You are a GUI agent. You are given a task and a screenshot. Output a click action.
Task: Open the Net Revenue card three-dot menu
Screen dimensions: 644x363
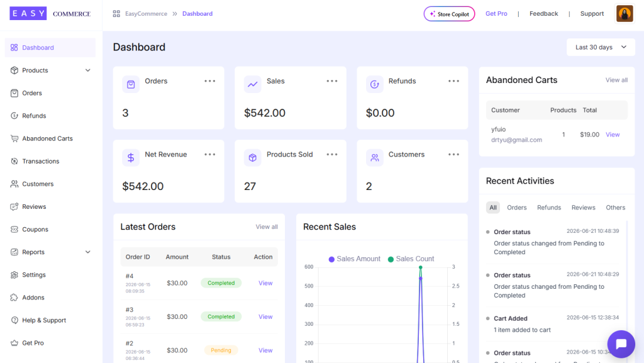[210, 154]
